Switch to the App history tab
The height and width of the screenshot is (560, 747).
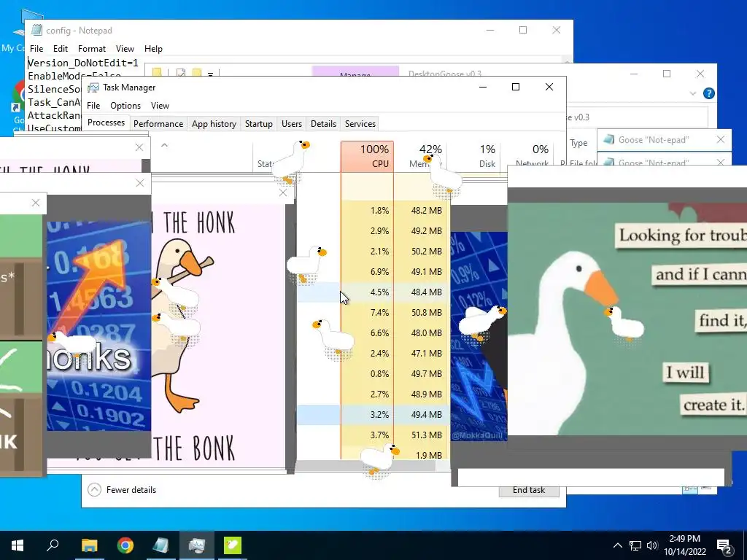tap(214, 124)
